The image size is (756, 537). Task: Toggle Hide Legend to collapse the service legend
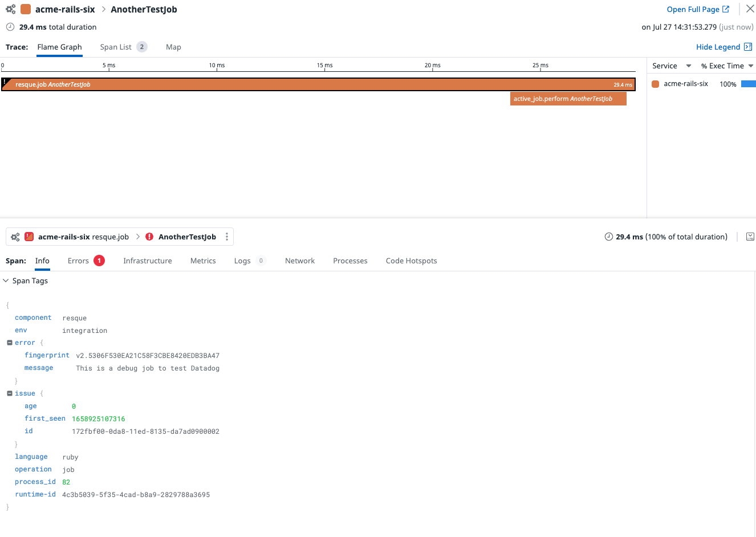pos(718,46)
